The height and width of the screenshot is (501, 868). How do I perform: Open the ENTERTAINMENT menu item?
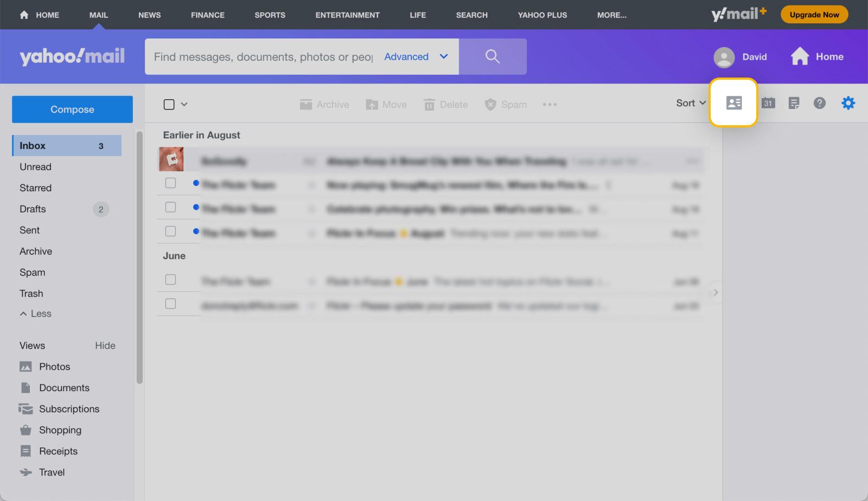347,15
